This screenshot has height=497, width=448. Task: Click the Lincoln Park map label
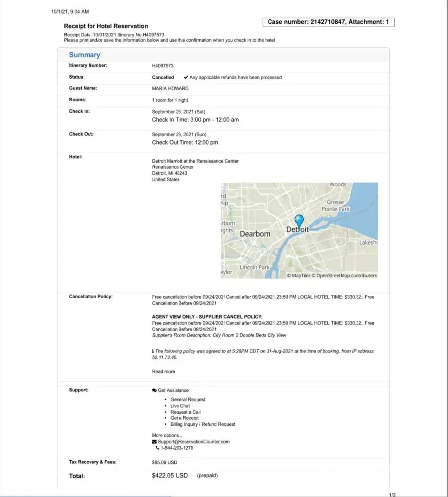tap(254, 267)
